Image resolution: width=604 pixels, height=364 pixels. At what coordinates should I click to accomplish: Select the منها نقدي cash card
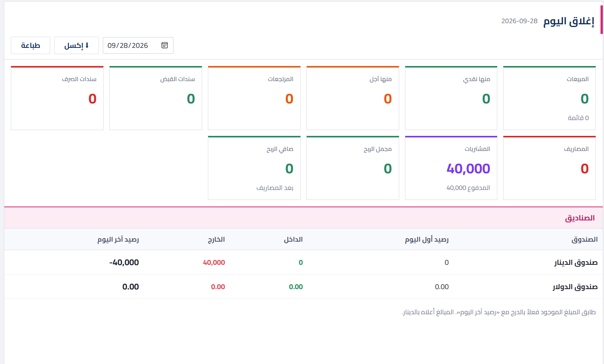coord(451,98)
